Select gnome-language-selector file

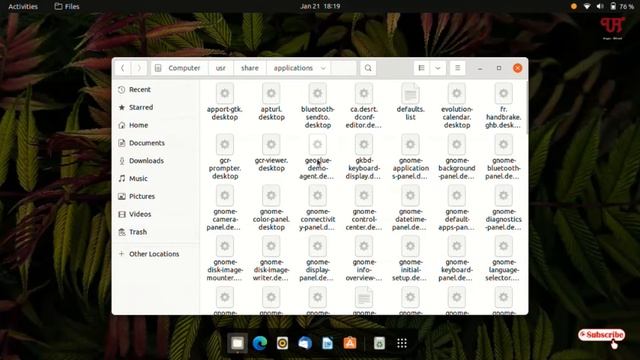pos(503,258)
